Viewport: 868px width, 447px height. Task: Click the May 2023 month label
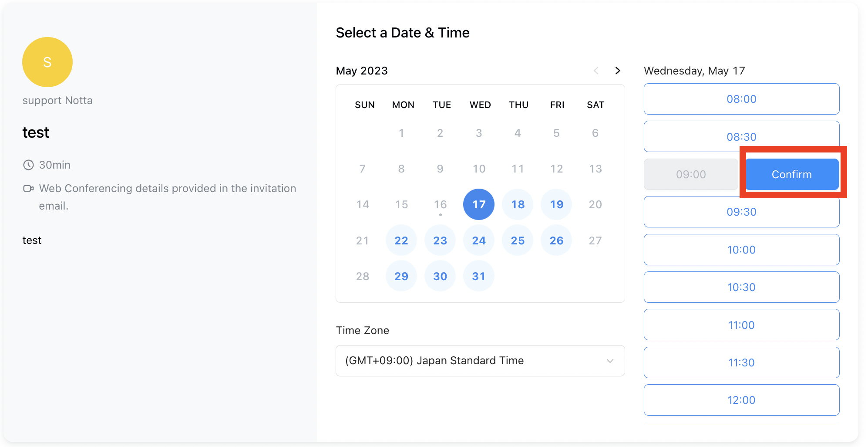coord(362,71)
